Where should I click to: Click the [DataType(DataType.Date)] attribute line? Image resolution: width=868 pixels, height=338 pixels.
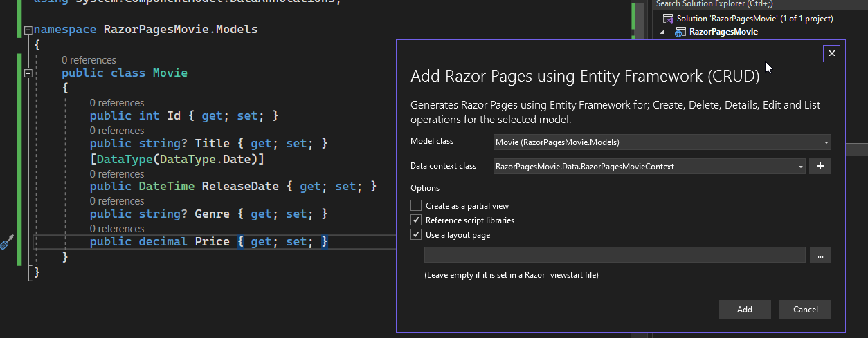click(x=177, y=160)
